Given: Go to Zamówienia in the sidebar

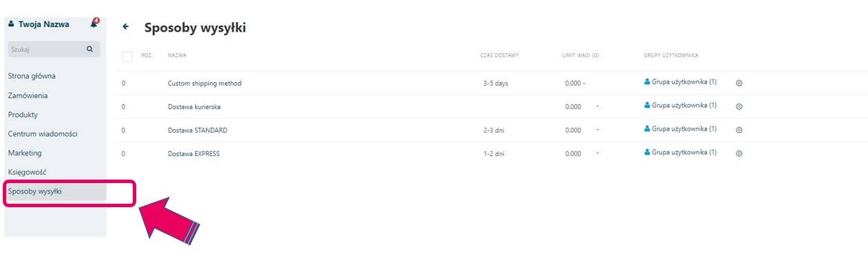Looking at the screenshot, I should [28, 95].
